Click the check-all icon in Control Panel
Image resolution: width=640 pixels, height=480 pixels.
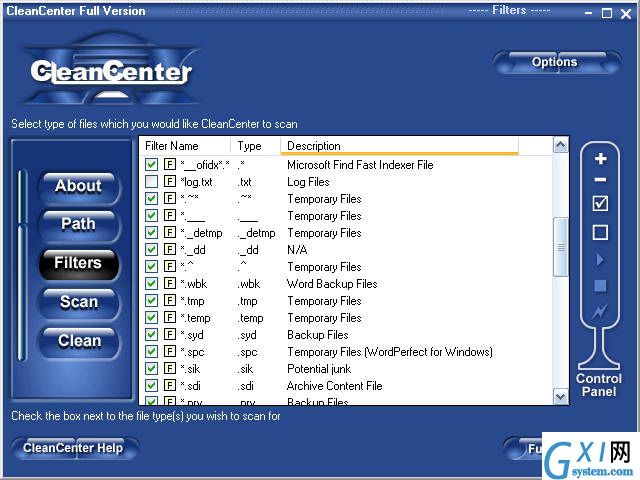pyautogui.click(x=600, y=203)
